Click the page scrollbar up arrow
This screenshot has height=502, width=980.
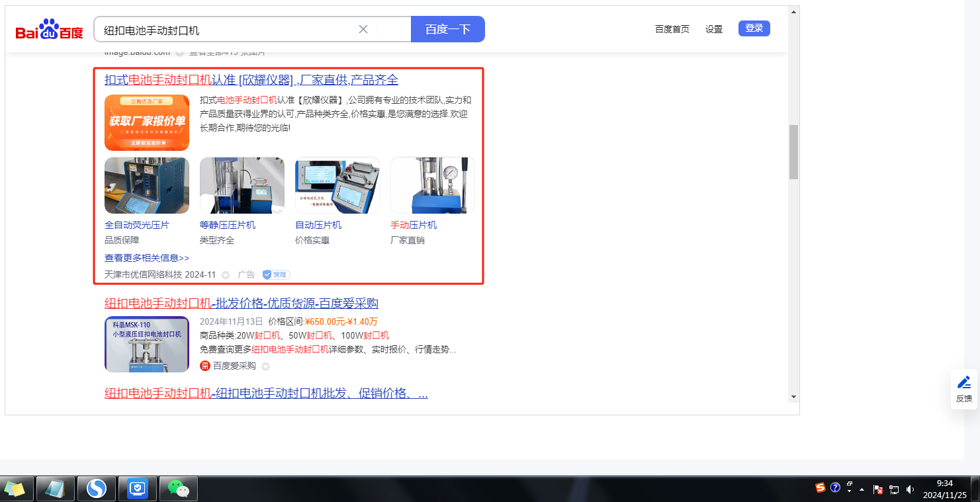793,13
